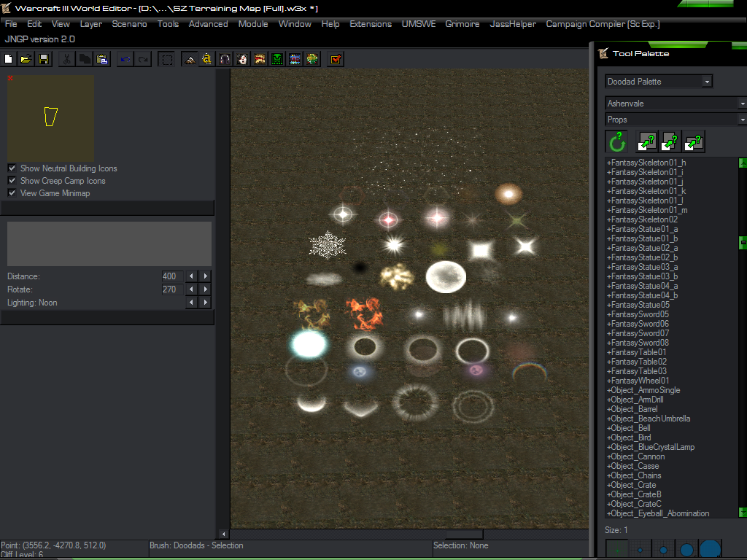Open the Sound Editor headphones icon
The image size is (747, 560).
225,59
